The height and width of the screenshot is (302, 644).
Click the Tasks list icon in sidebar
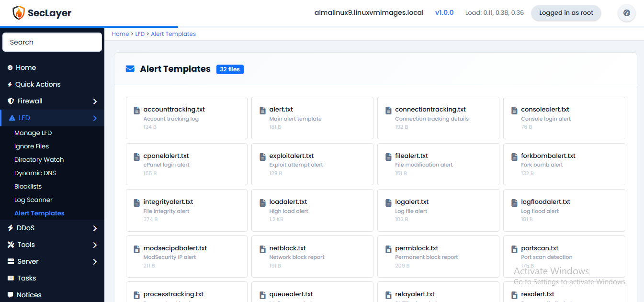[11, 279]
